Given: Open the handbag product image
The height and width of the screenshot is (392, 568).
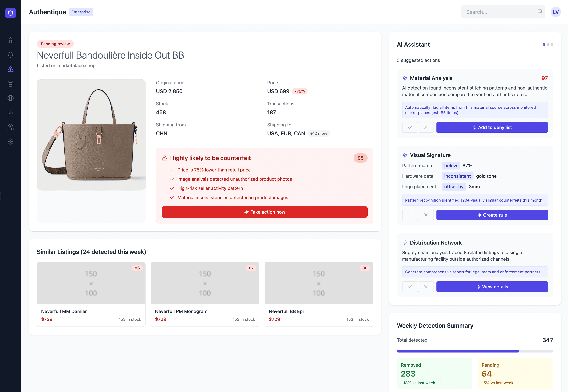Looking at the screenshot, I should [x=91, y=135].
